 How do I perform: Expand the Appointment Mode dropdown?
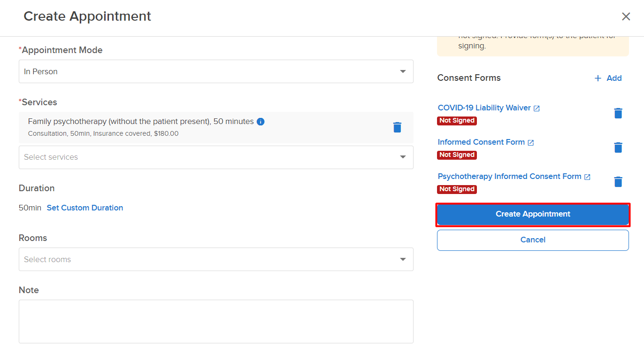point(216,71)
